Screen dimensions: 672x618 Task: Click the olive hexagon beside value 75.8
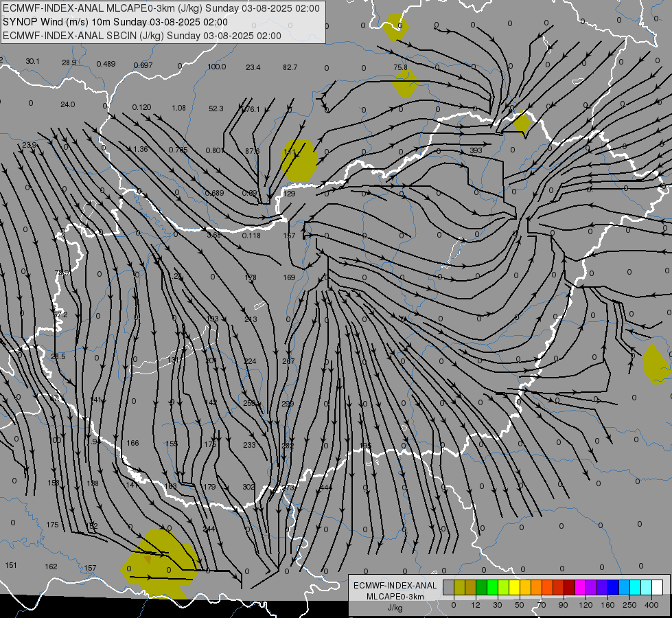point(405,82)
